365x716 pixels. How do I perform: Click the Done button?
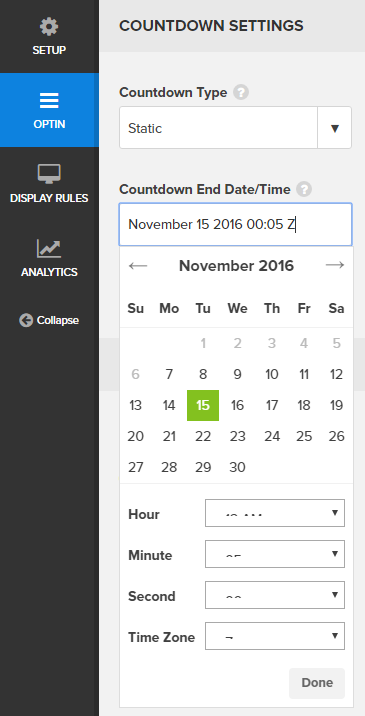pos(317,683)
